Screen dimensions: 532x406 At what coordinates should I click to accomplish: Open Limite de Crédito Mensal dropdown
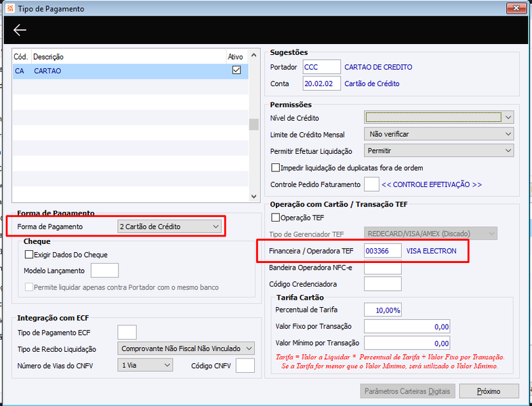439,134
